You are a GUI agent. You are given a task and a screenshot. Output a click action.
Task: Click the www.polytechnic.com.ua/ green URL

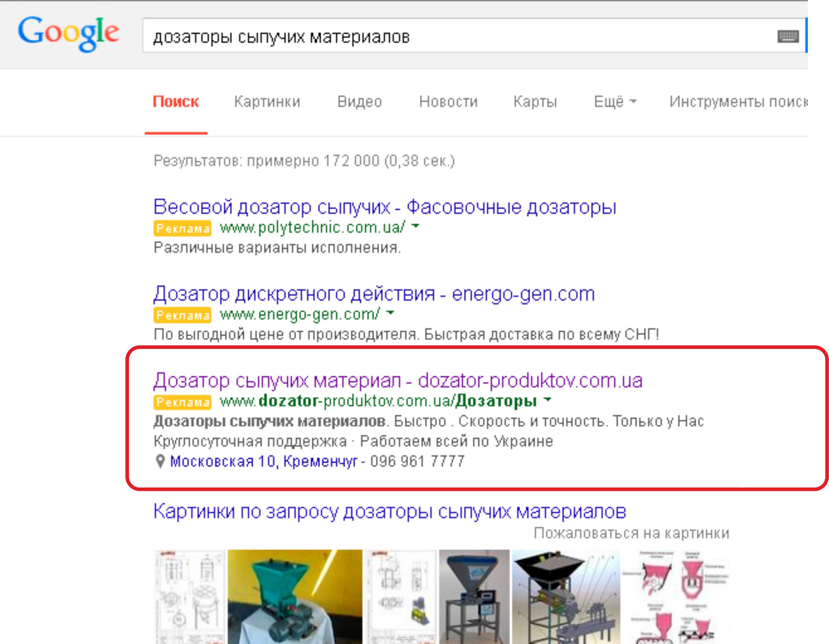[x=312, y=228]
